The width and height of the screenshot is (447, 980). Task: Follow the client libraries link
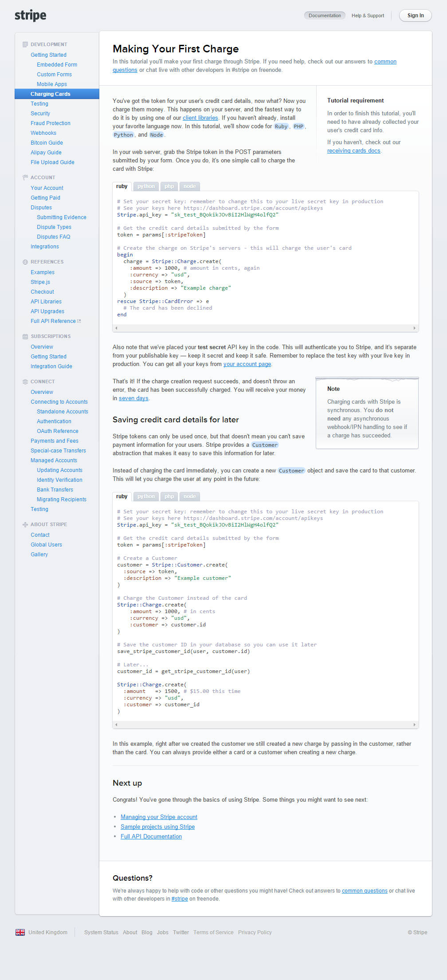[x=200, y=118]
